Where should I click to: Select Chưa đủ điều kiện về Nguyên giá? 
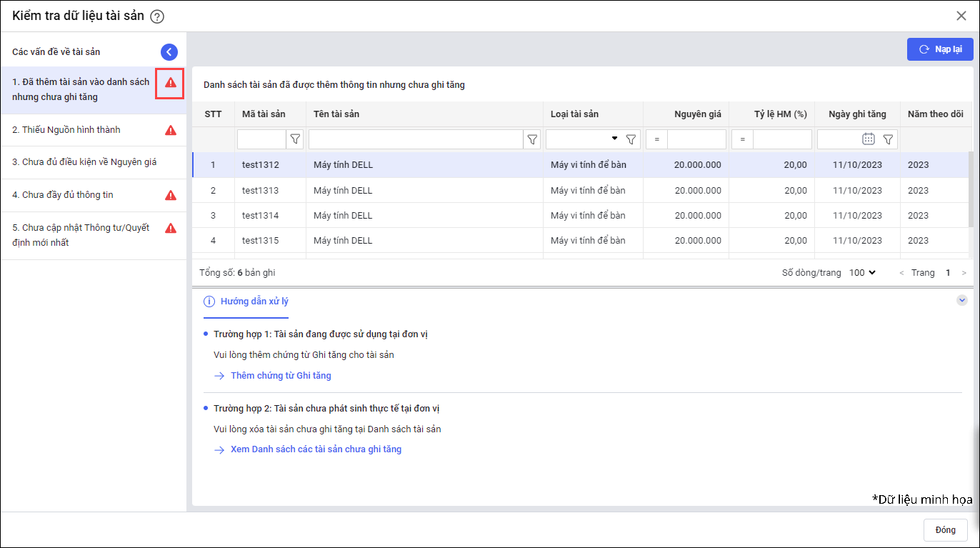pyautogui.click(x=84, y=162)
